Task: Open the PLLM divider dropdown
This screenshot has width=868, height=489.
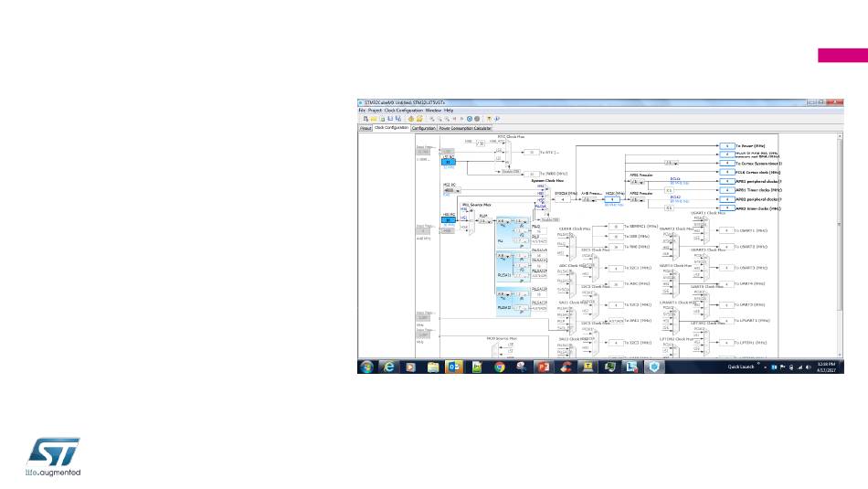Action: point(485,221)
